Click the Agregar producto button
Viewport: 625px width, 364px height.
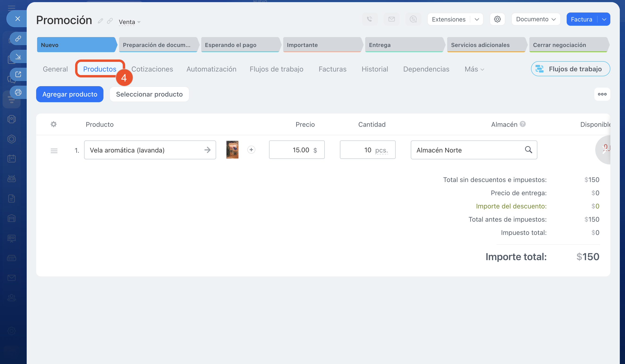[x=70, y=94]
